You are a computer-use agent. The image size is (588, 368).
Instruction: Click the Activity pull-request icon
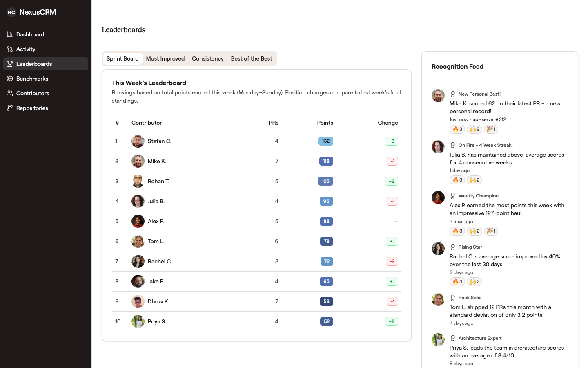tap(10, 49)
